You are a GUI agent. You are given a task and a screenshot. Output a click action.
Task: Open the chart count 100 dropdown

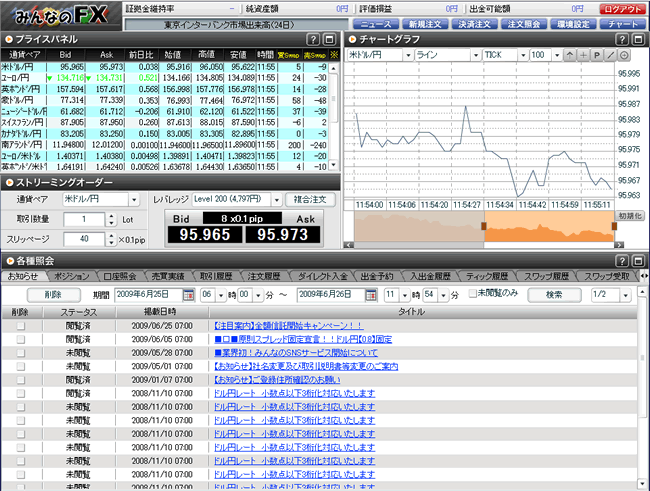(557, 55)
